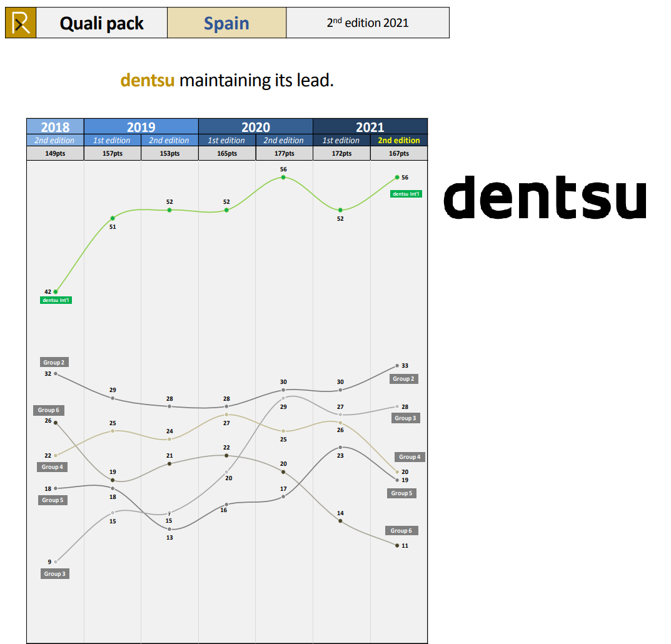The width and height of the screenshot is (671, 644).
Task: Select the yellow highlighted 2nd edition header
Action: click(399, 141)
